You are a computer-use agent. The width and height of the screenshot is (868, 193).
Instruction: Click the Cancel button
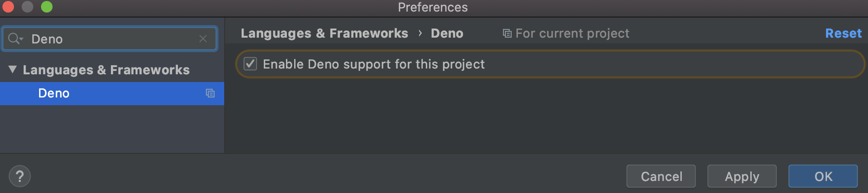click(661, 177)
